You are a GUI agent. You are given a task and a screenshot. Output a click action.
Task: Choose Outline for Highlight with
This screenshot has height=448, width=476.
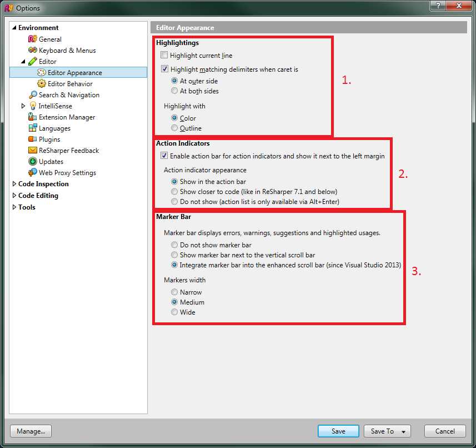point(174,128)
